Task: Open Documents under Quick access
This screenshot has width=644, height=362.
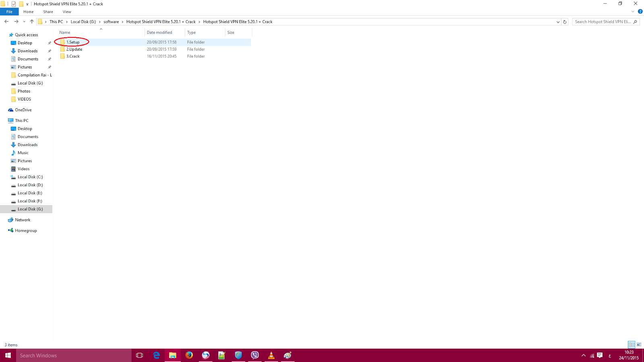Action: click(x=28, y=59)
